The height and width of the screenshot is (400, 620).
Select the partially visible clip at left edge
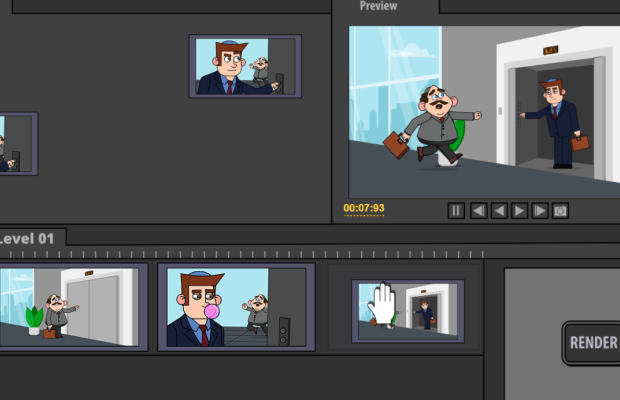(x=15, y=143)
